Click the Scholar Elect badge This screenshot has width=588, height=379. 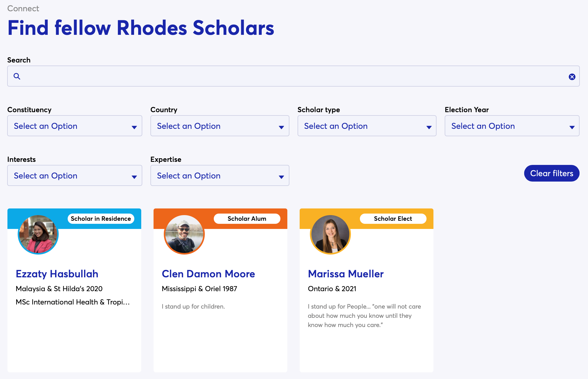393,218
